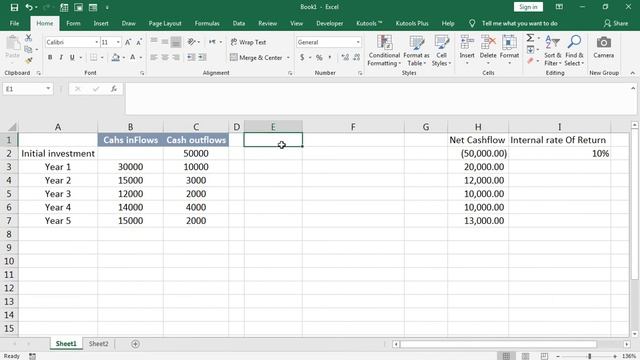Click the zoom slider handle in status bar
This screenshot has height=360, width=640.
click(589, 356)
